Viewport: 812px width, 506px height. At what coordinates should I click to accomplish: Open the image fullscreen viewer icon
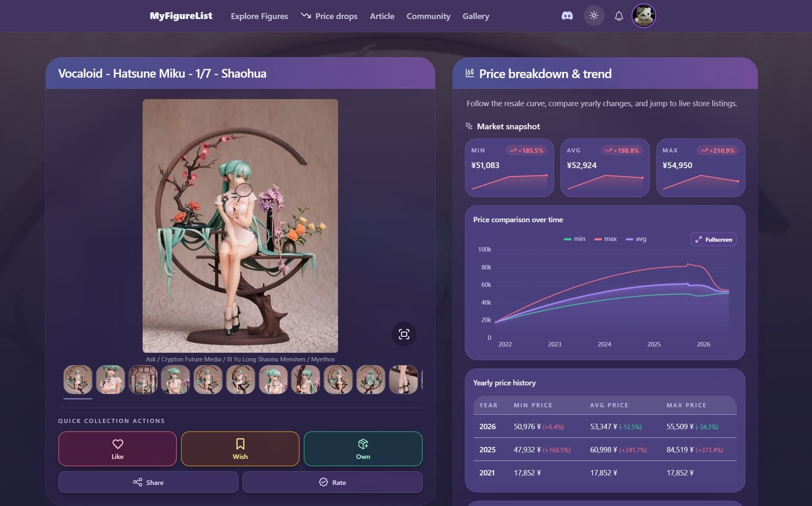[x=404, y=334]
